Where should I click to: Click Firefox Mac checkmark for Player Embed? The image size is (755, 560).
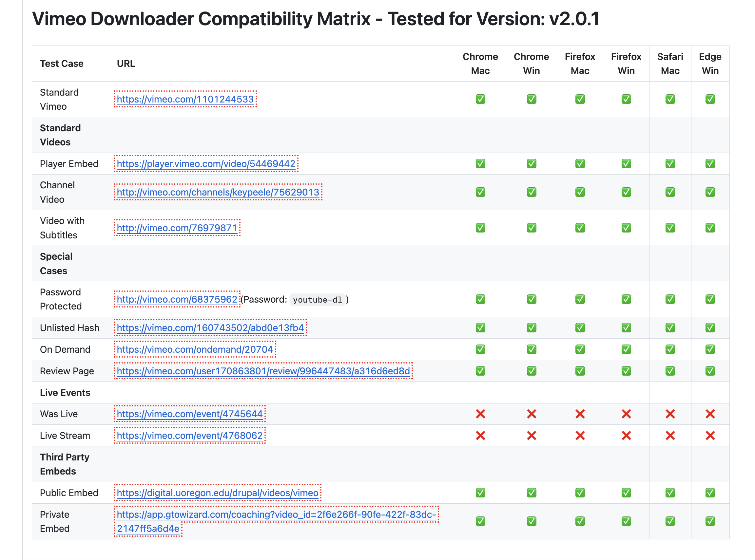[x=580, y=164]
